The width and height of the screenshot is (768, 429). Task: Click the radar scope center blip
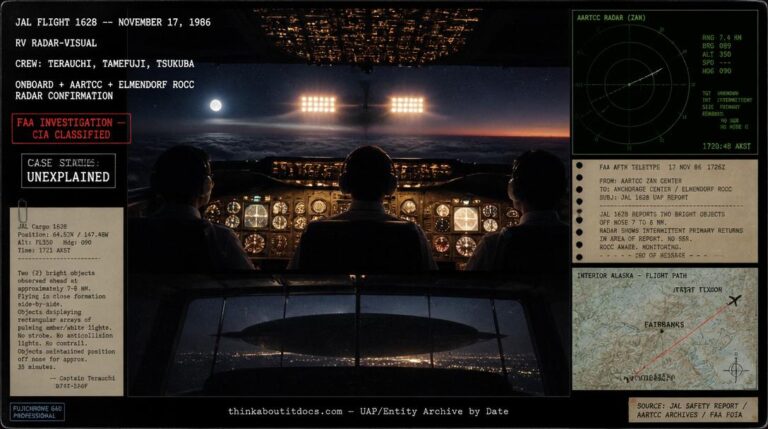pos(629,84)
